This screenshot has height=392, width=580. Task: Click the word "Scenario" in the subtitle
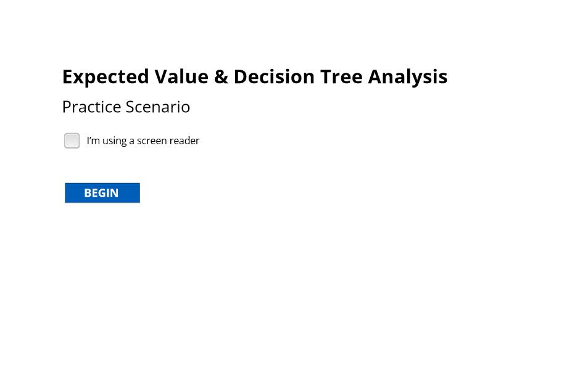tap(158, 107)
